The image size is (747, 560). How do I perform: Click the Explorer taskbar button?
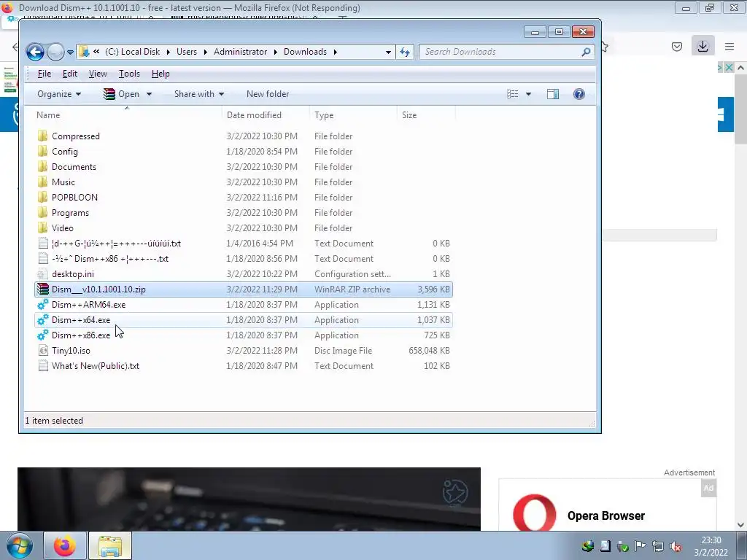110,545
